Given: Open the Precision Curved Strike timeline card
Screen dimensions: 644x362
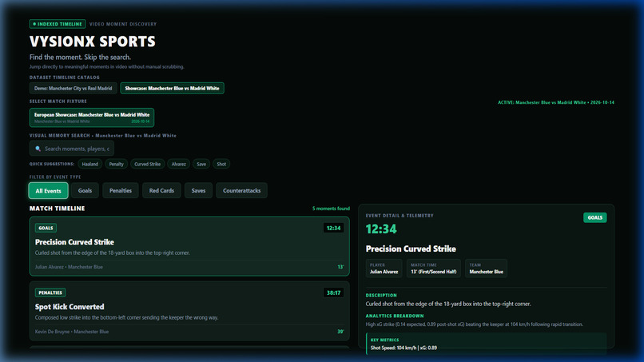Looking at the screenshot, I should coord(189,246).
